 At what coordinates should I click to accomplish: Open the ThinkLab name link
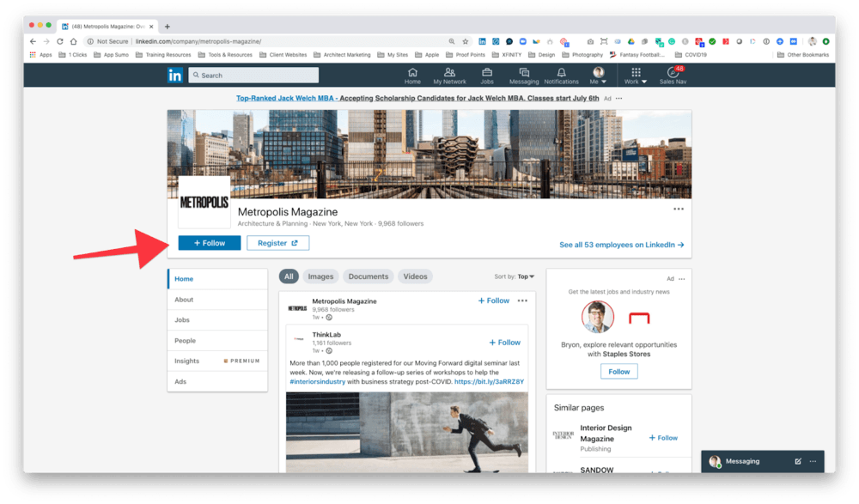tap(326, 335)
